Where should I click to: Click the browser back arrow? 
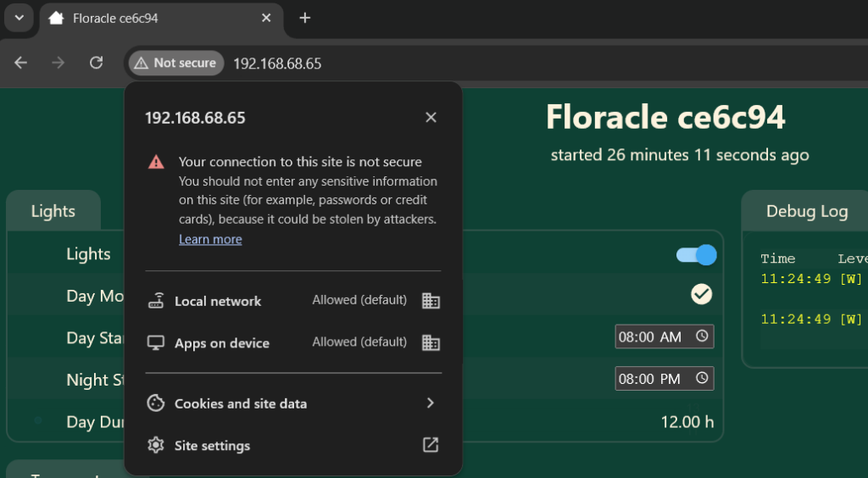[20, 63]
